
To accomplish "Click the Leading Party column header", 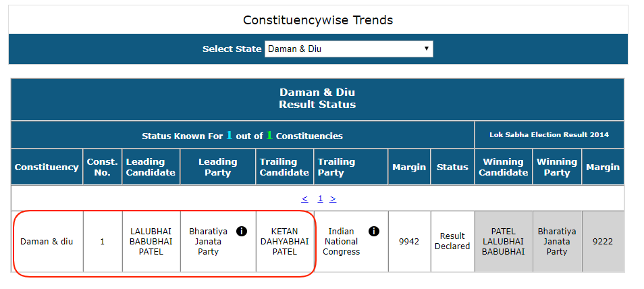I will (x=217, y=167).
